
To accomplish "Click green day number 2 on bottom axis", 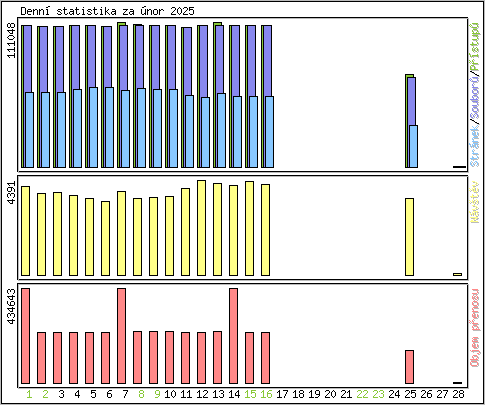I will pos(45,394).
